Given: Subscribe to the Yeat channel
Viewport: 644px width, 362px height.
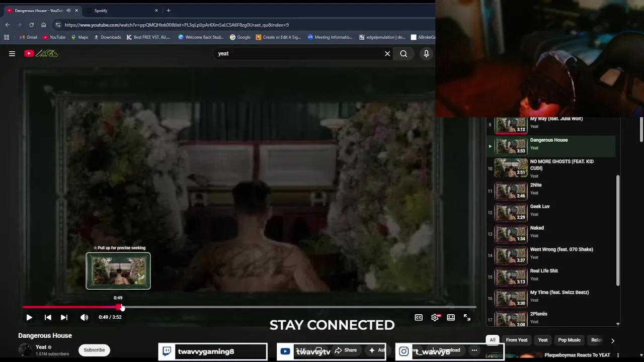Looking at the screenshot, I should (94, 350).
